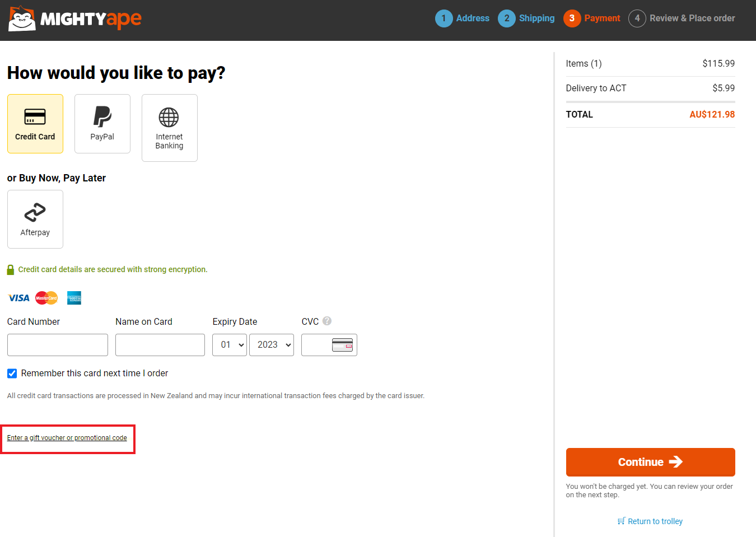The image size is (756, 537).
Task: Click the 'or Buy Now, Pay Later' heading
Action: (x=57, y=178)
